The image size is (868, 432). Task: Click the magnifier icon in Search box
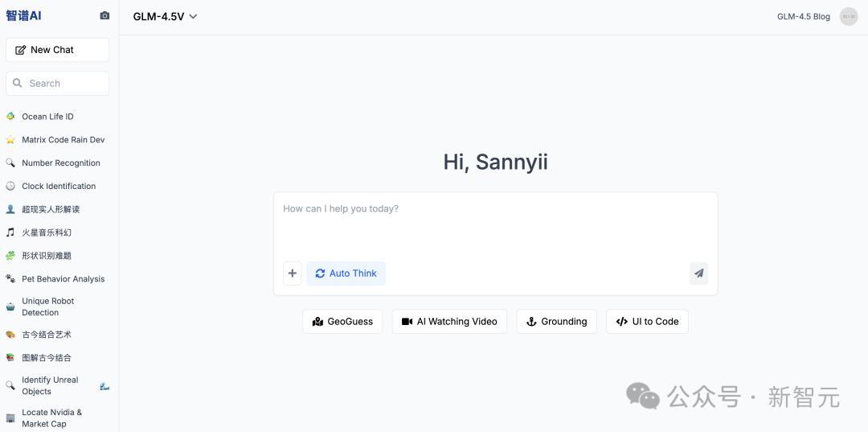click(18, 83)
